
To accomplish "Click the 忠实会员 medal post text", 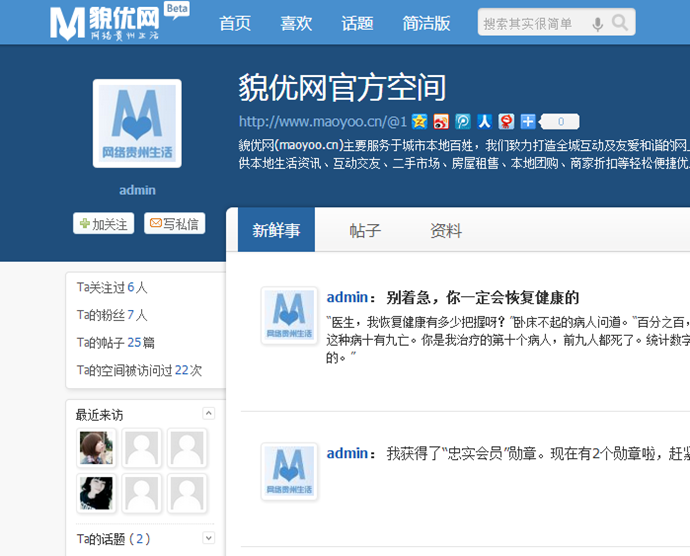I will 538,453.
